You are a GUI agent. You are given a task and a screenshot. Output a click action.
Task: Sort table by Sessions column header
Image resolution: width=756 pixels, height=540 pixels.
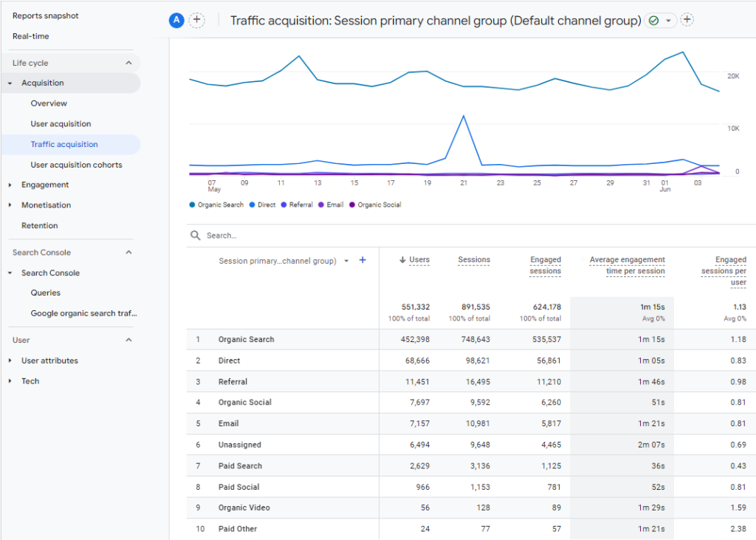click(x=473, y=260)
